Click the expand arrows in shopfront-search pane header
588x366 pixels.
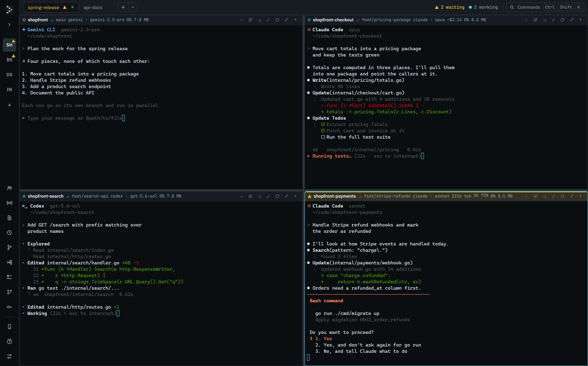pyautogui.click(x=287, y=196)
